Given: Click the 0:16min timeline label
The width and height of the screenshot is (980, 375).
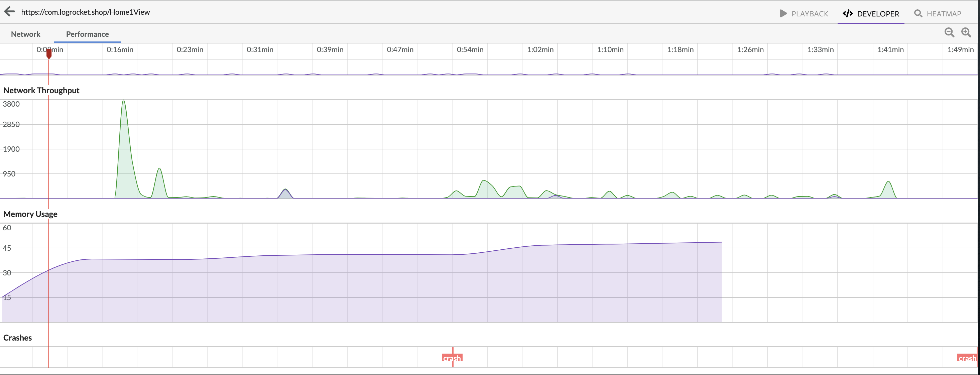Looking at the screenshot, I should [120, 49].
